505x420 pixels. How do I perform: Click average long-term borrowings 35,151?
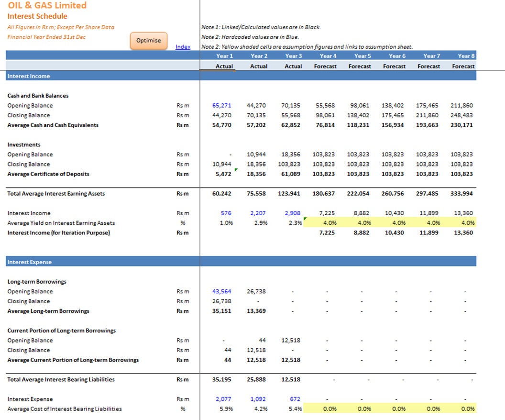pyautogui.click(x=221, y=311)
